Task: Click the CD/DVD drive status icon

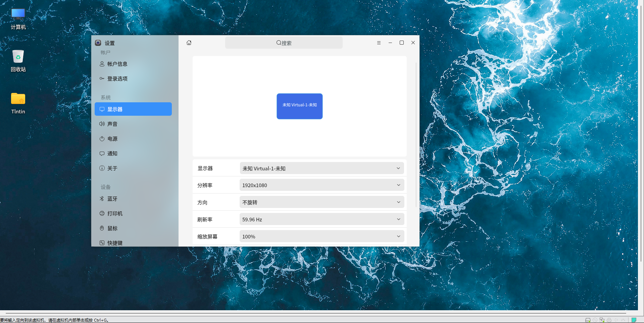Action: 595,320
